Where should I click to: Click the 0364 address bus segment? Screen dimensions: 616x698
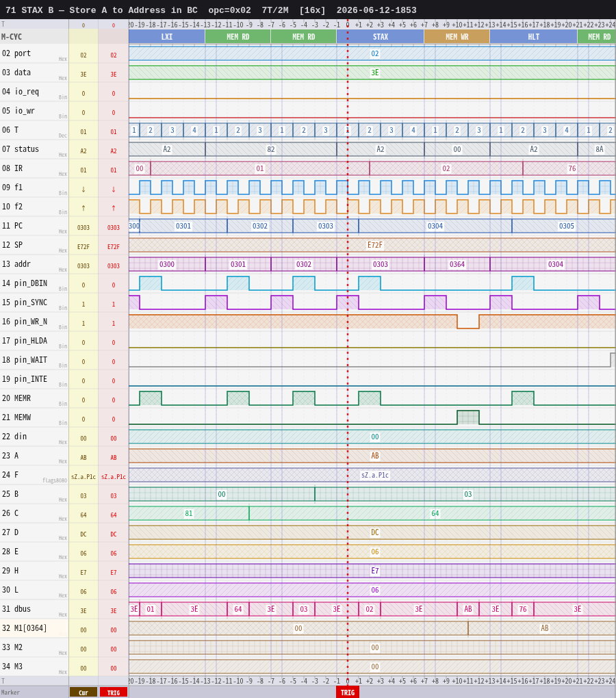pos(457,264)
